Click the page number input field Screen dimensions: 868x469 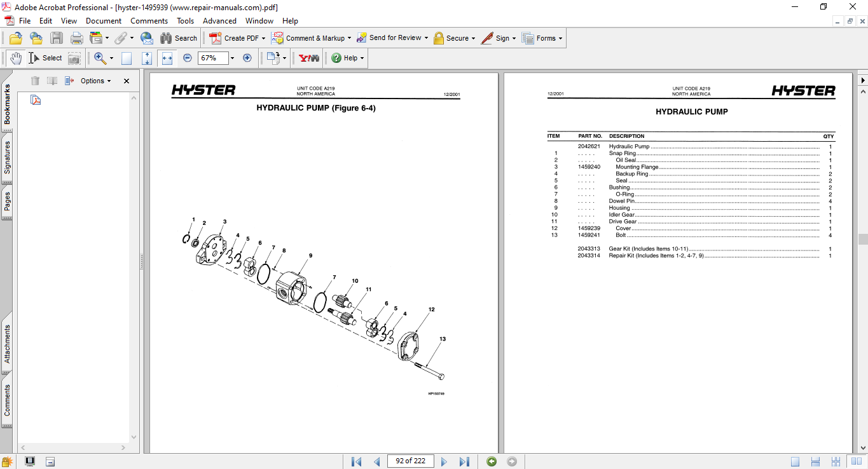(x=410, y=461)
